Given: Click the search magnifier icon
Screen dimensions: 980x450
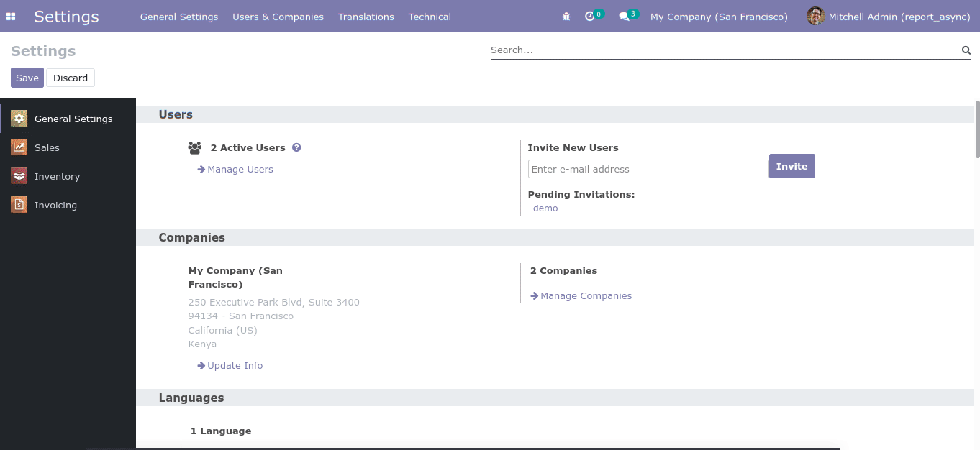Looking at the screenshot, I should (966, 50).
